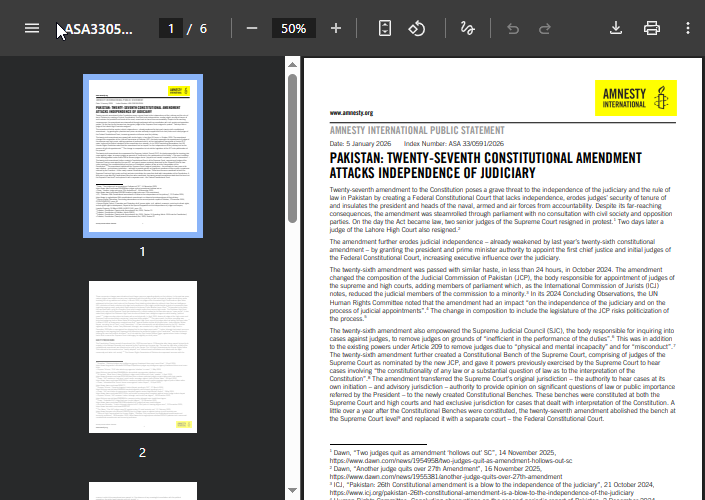The height and width of the screenshot is (500, 705).
Task: Select the page 1 thumbnail
Action: (142, 155)
